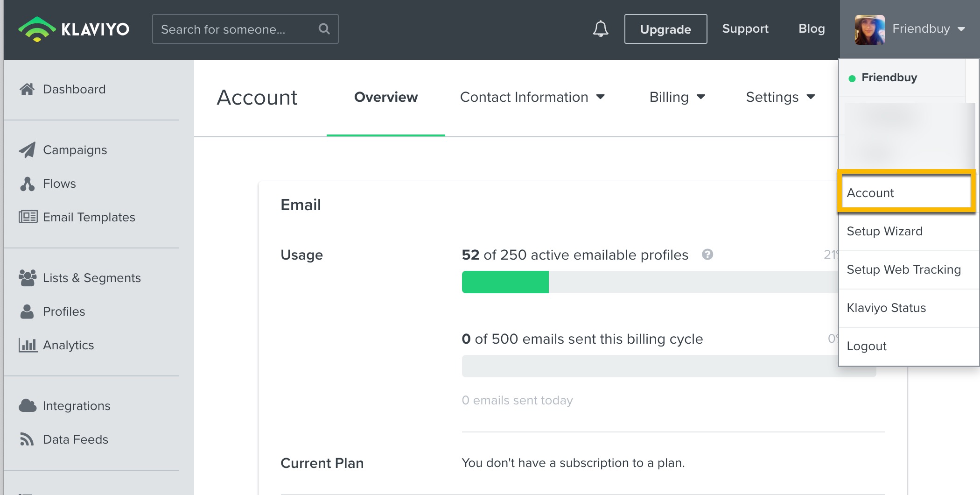Screen dimensions: 980x495
Task: Expand the Settings dropdown
Action: [x=780, y=97]
